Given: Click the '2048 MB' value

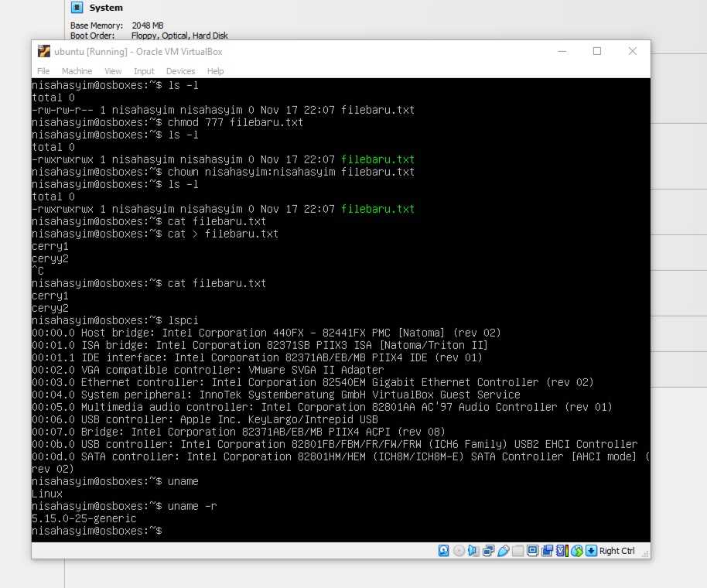Looking at the screenshot, I should click(148, 26).
